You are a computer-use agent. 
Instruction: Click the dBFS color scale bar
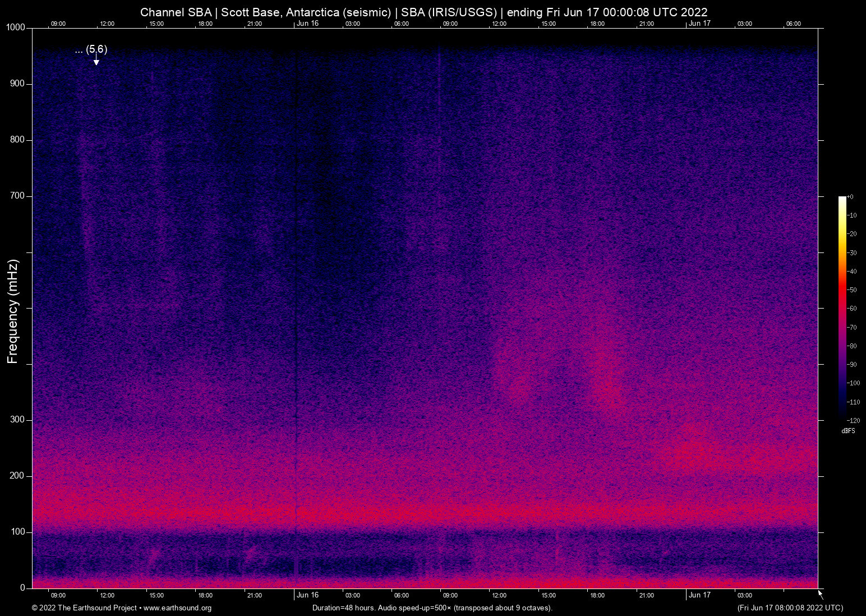[842, 308]
